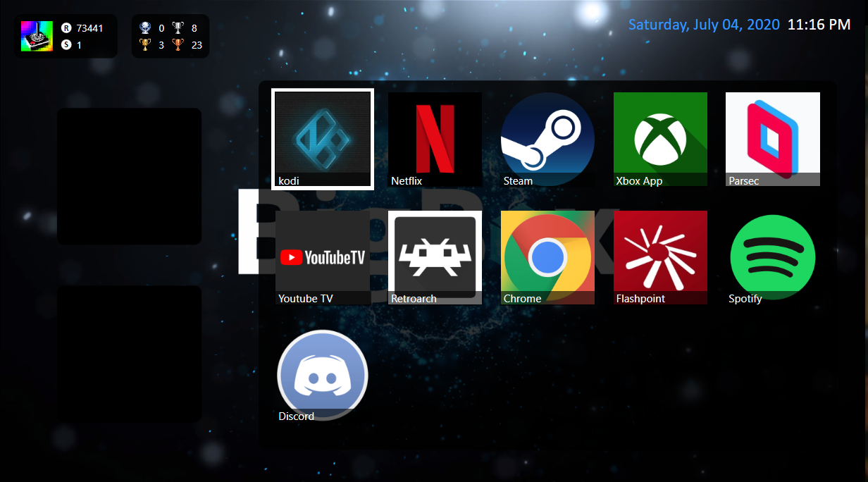Viewport: 868px width, 482px height.
Task: Launch Chrome from the app grid
Action: 547,257
